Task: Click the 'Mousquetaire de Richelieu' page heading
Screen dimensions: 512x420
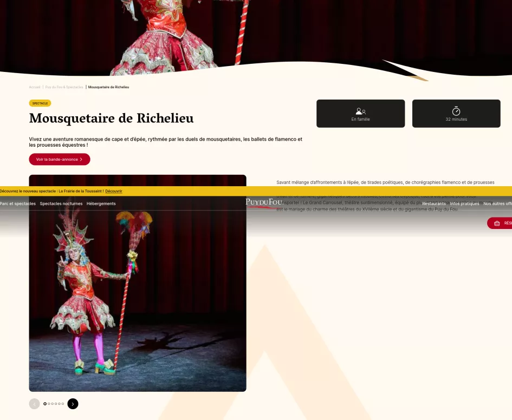Action: 112,119
